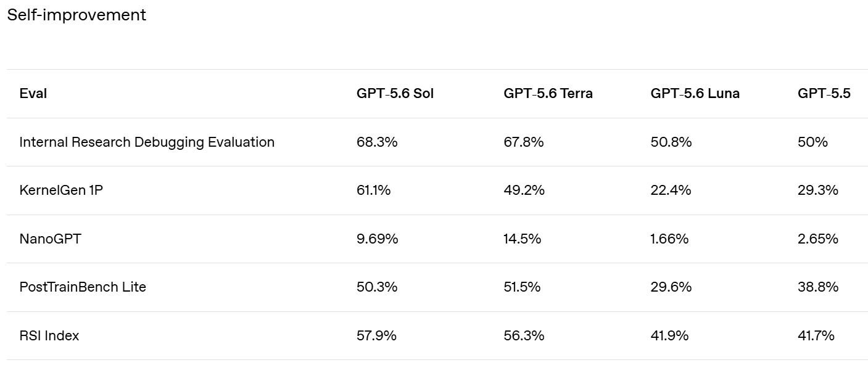Select Internal Research Debugging Evaluation row label
Screen dimensions: 868x373
[147, 142]
